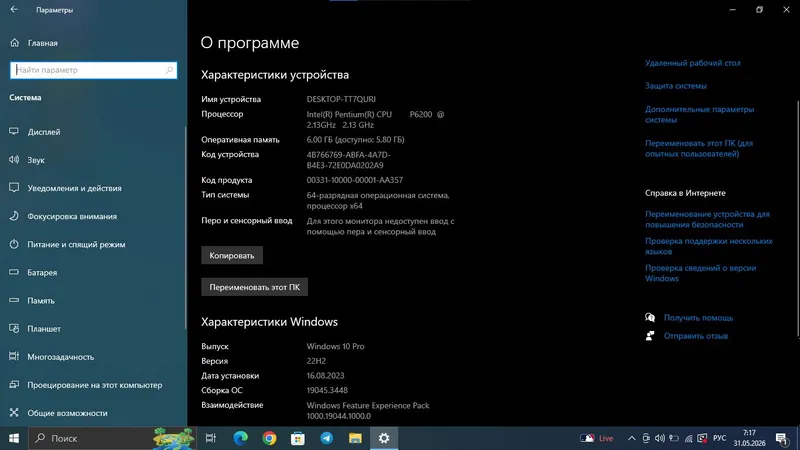This screenshot has height=450, width=800.
Task: Show hidden tray icons with the chevron
Action: (631, 438)
